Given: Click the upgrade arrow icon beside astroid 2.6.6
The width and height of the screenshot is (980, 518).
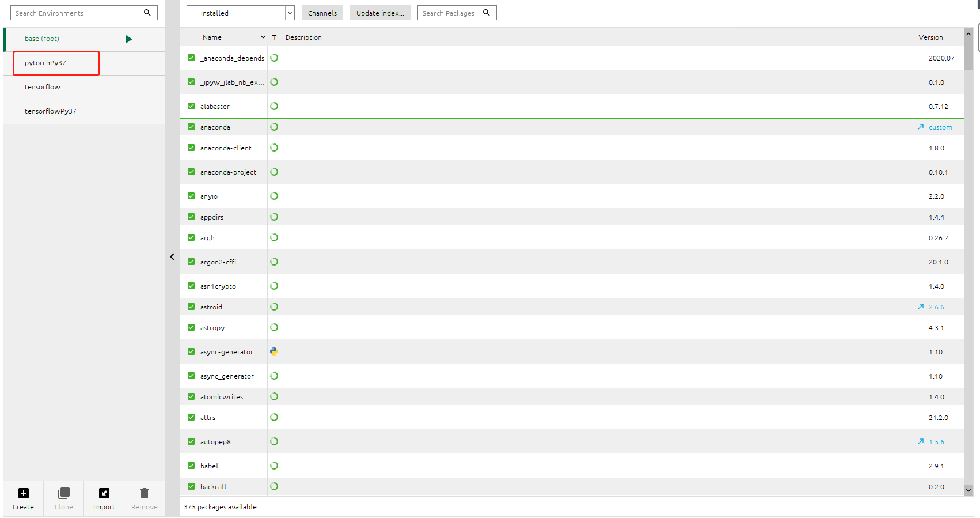Looking at the screenshot, I should point(921,307).
